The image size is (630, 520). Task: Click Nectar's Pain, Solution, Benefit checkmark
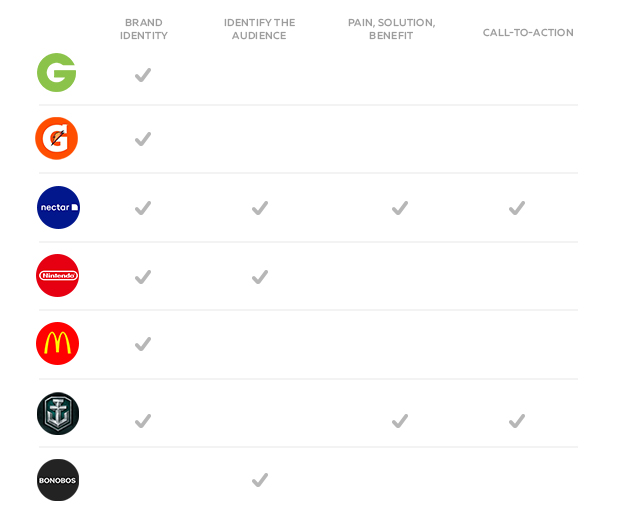400,208
